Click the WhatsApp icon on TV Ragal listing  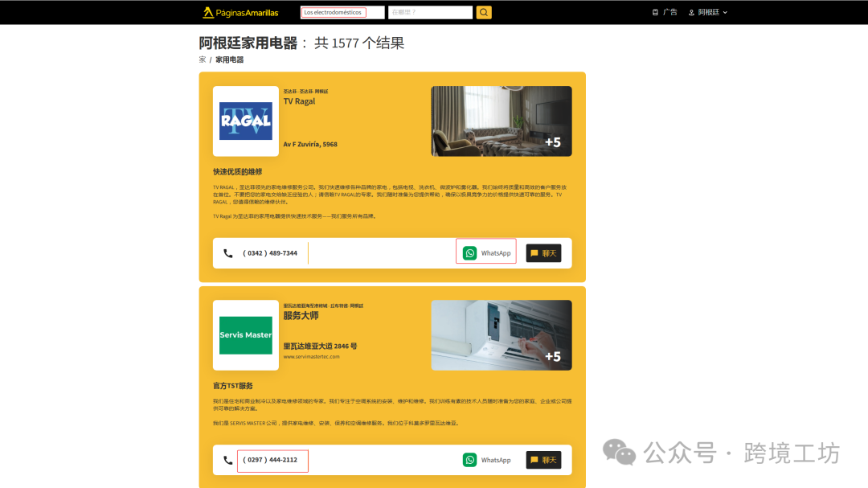pyautogui.click(x=469, y=252)
